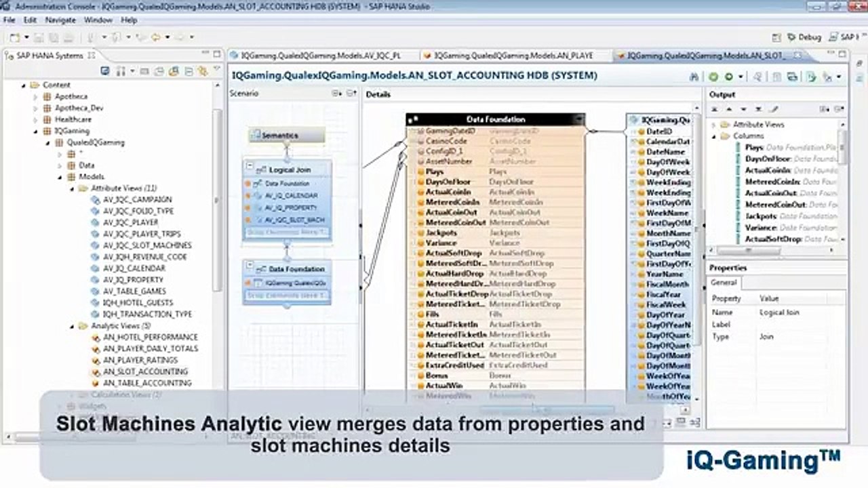The image size is (868, 488).
Task: Click the Save and Validate green icon
Action: [x=713, y=77]
